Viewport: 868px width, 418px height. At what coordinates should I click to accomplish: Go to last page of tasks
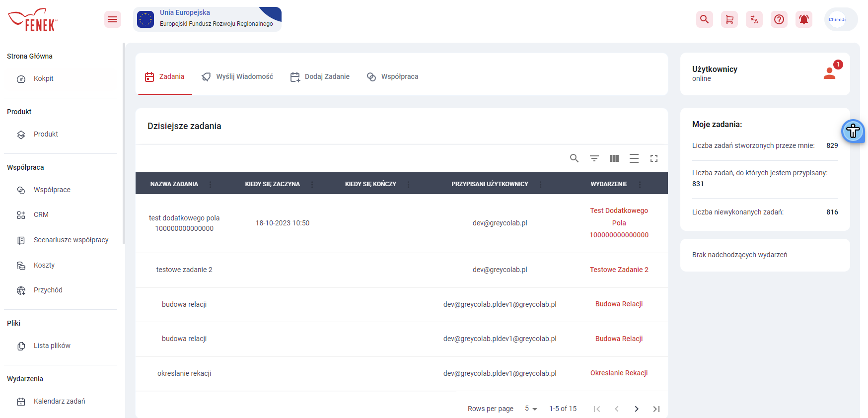tap(656, 409)
